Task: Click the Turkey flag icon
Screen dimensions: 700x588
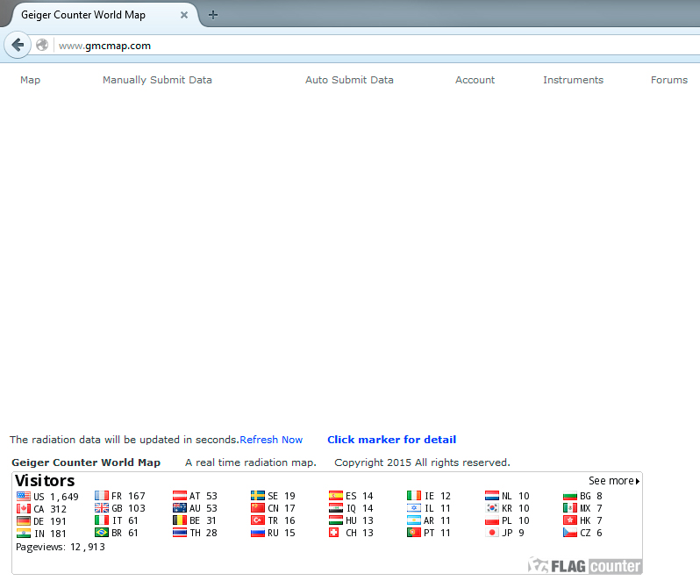Action: (258, 520)
